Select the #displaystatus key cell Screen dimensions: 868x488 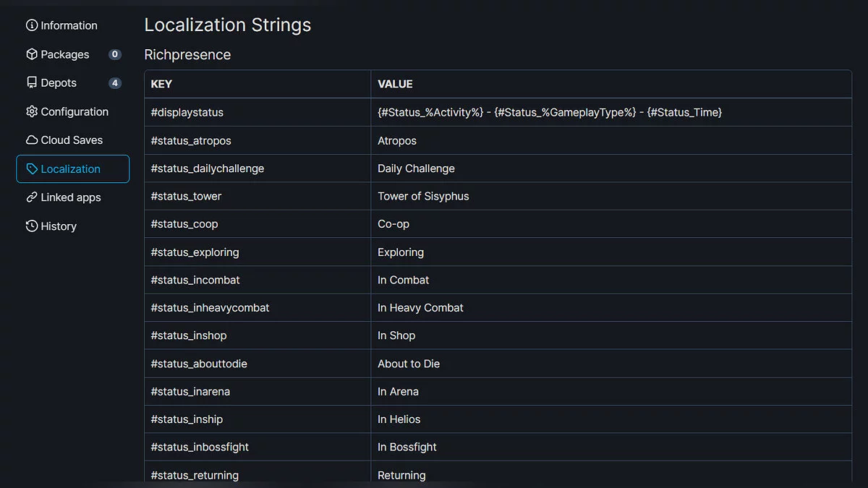pos(187,112)
